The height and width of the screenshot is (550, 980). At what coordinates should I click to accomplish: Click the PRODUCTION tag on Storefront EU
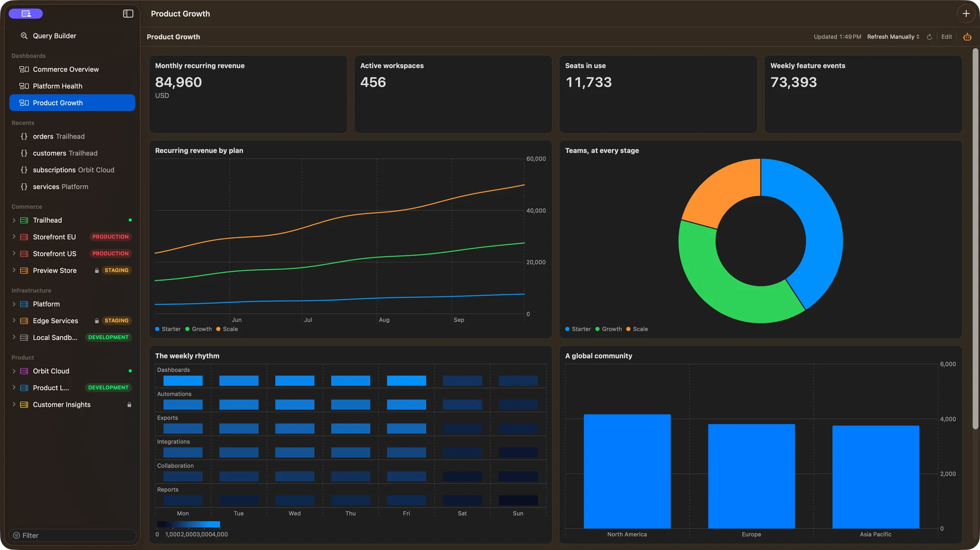(x=110, y=237)
